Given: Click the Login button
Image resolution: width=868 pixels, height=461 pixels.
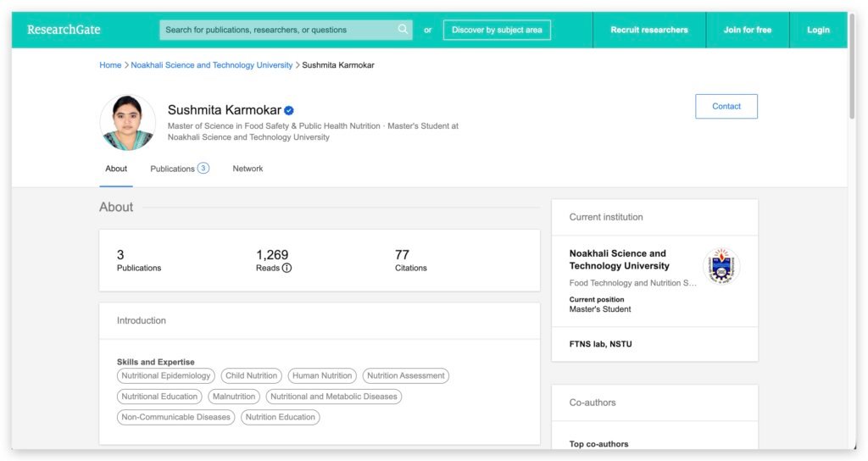Looking at the screenshot, I should pos(818,30).
